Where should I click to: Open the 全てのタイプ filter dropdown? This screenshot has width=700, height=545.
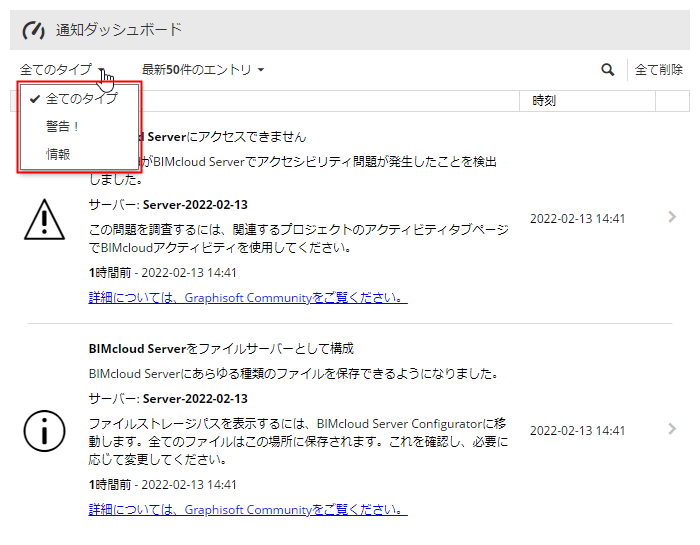click(x=62, y=70)
